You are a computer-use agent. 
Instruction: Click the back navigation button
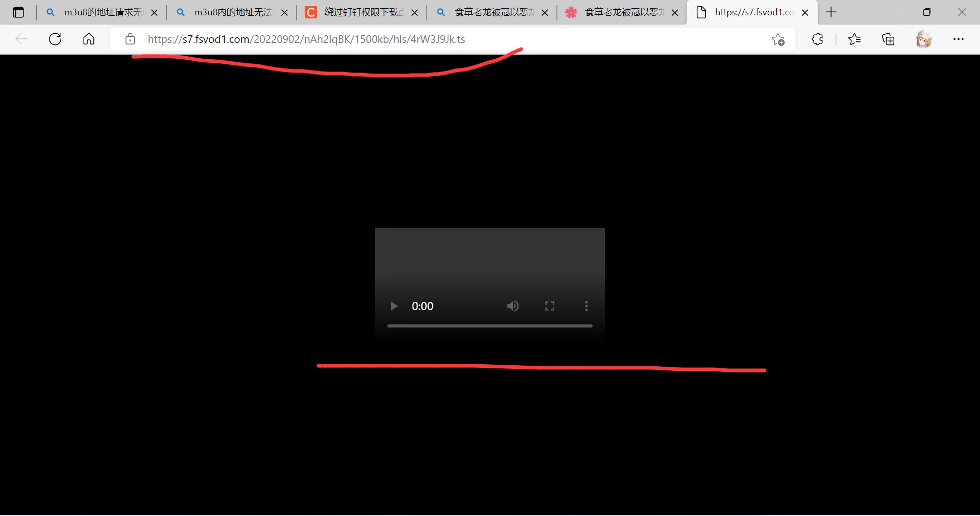[x=21, y=39]
